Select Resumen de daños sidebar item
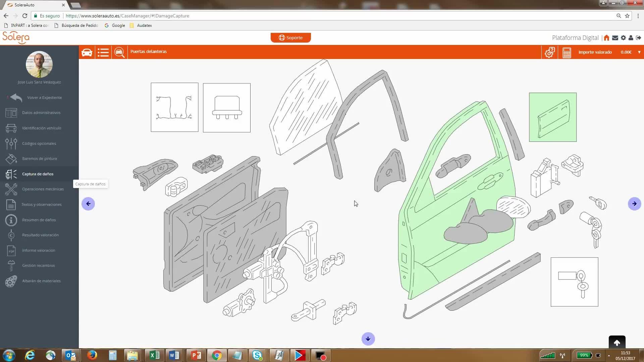 [39, 220]
